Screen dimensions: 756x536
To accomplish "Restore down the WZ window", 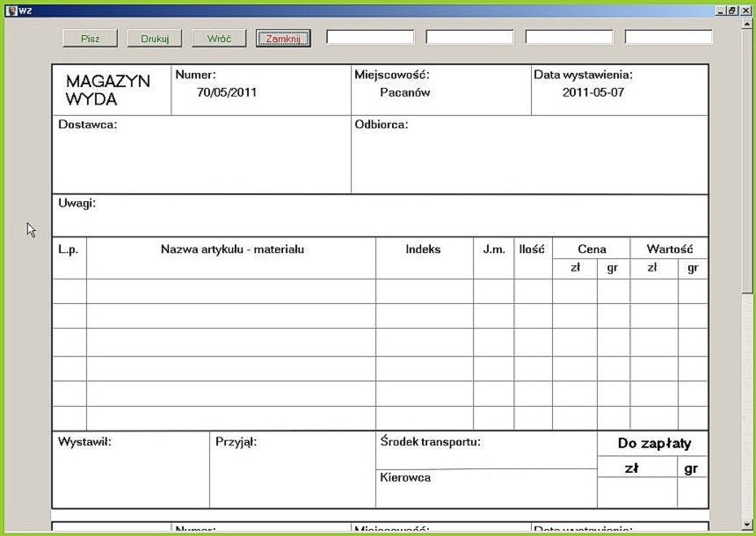I will 732,11.
